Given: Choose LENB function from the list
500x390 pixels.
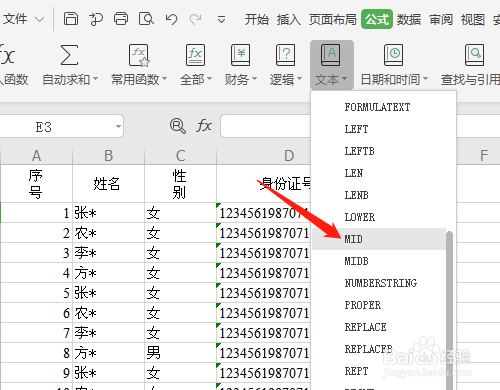Looking at the screenshot, I should [x=356, y=195].
